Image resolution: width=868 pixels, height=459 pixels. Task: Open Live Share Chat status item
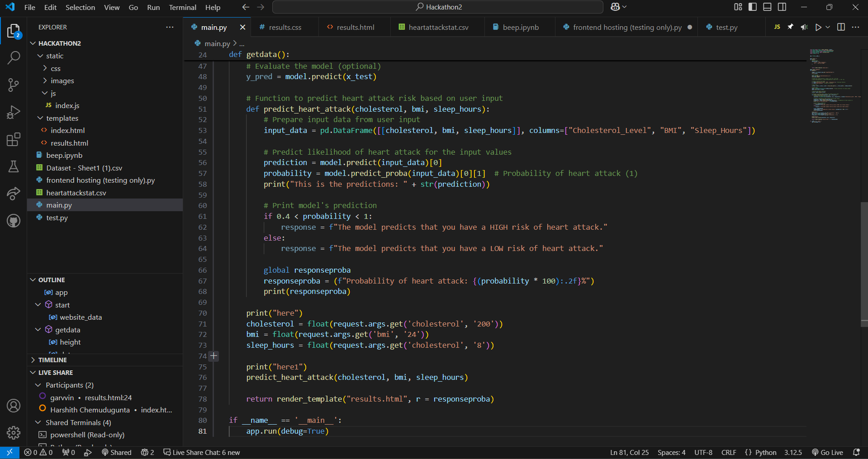202,452
